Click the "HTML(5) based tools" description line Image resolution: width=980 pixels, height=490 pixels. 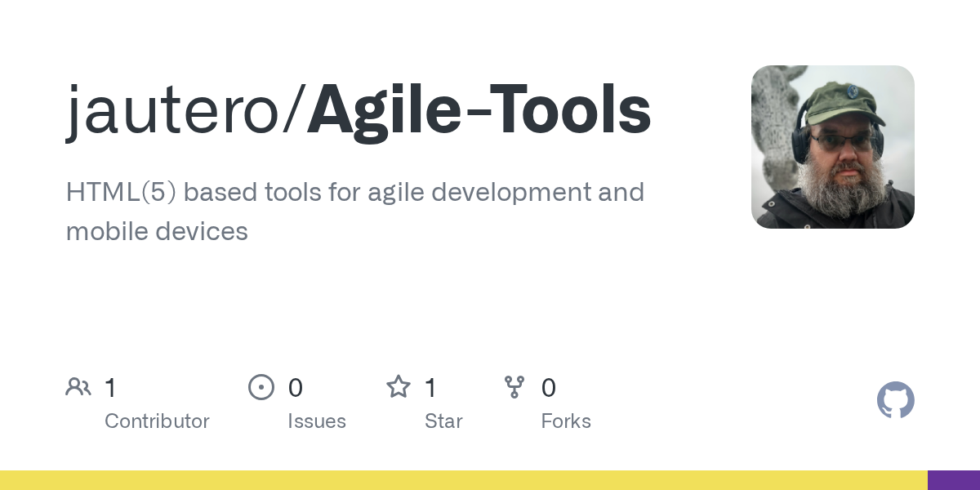(x=354, y=193)
